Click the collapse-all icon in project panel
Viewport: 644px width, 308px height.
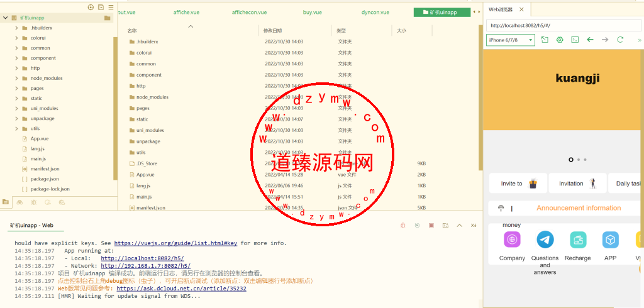click(101, 8)
